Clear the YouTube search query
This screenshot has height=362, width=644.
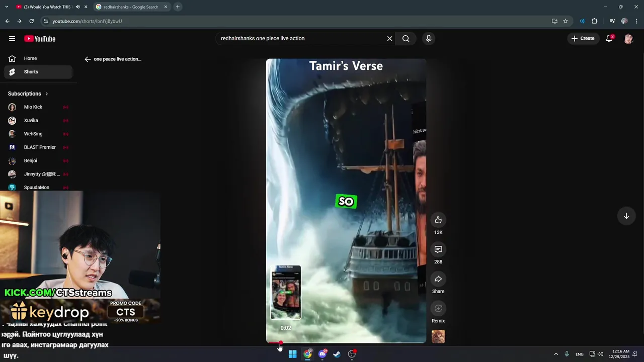(389, 38)
